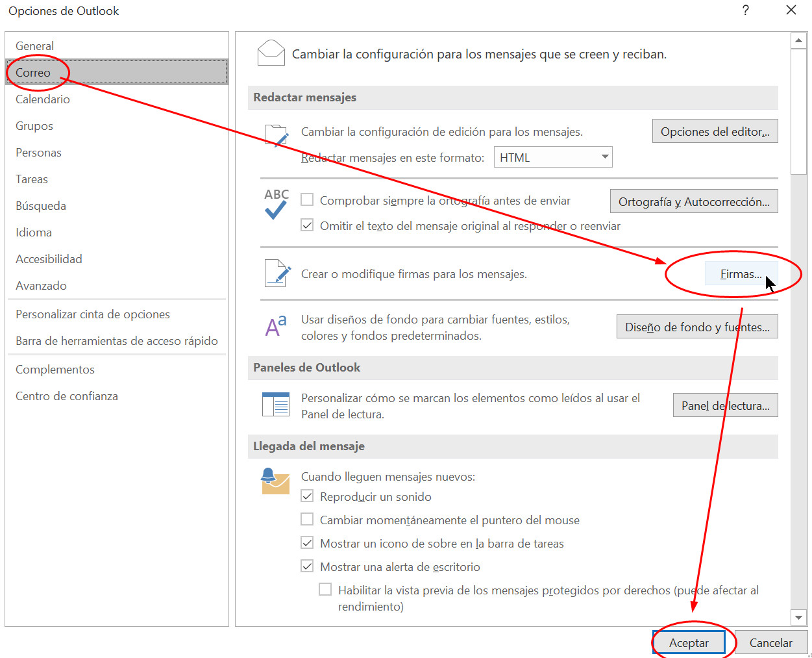Enable always check spelling before sending
The height and width of the screenshot is (658, 812).
(307, 200)
